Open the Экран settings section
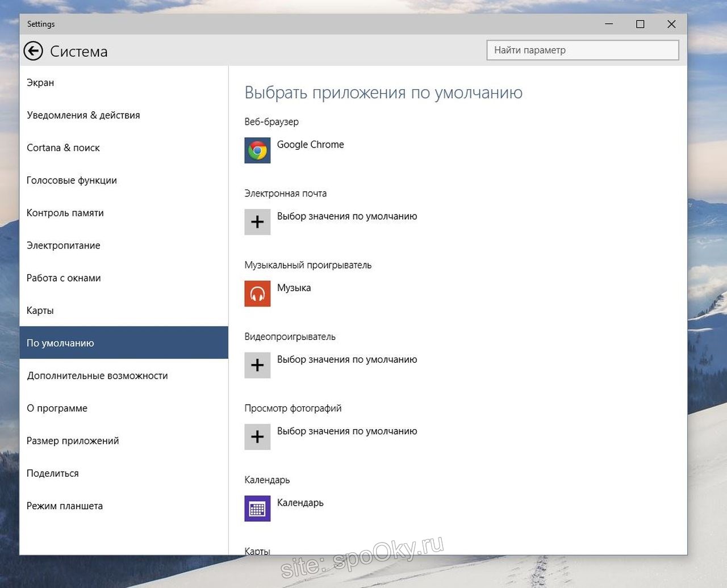 point(40,83)
